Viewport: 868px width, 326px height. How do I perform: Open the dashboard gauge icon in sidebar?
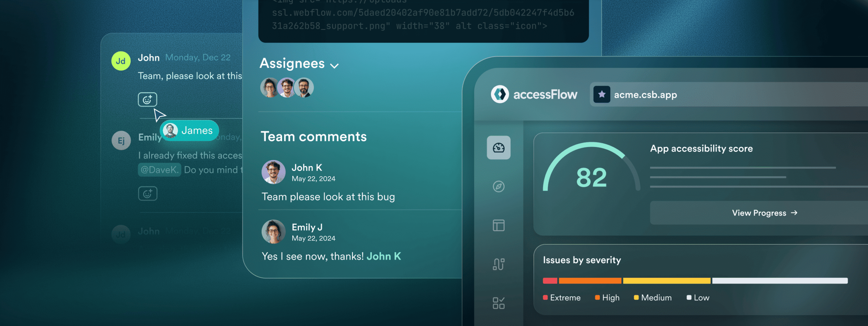point(498,148)
